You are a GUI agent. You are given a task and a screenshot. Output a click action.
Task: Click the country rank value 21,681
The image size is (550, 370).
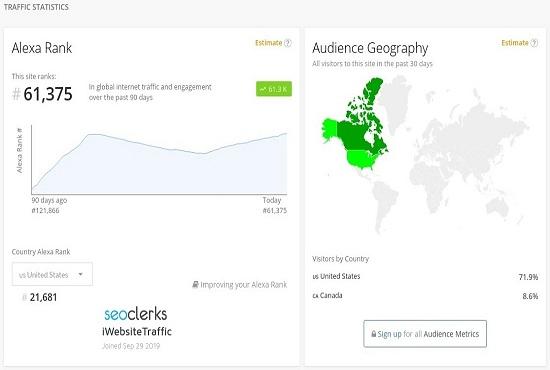pos(43,297)
